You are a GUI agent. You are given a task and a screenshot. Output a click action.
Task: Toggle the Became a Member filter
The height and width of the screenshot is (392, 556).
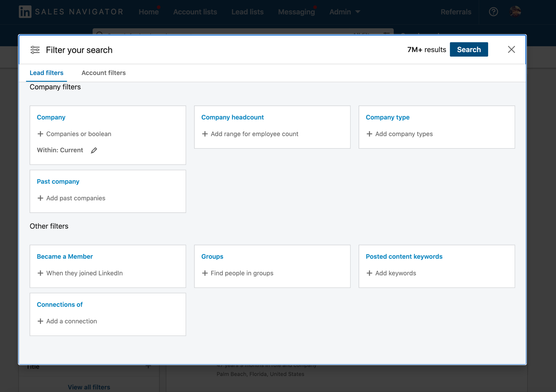coord(65,256)
